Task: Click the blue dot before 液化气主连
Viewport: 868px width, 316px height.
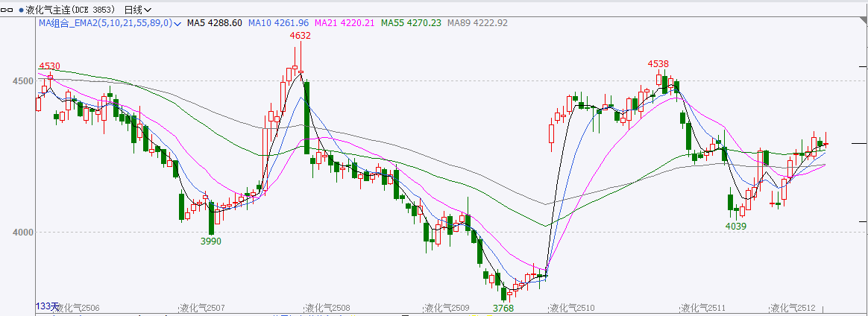Action: [21, 10]
